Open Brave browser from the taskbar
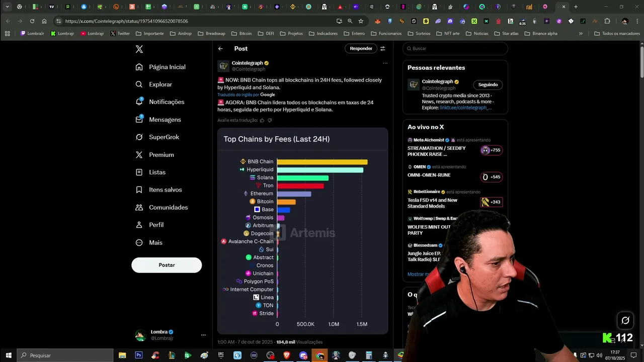Image resolution: width=644 pixels, height=362 pixels. click(x=287, y=355)
